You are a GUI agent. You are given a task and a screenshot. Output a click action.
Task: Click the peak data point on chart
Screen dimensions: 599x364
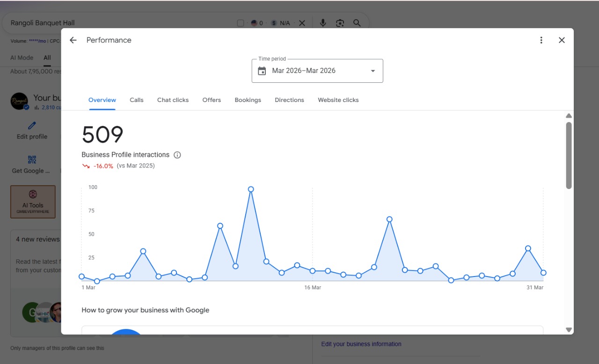[x=251, y=189]
